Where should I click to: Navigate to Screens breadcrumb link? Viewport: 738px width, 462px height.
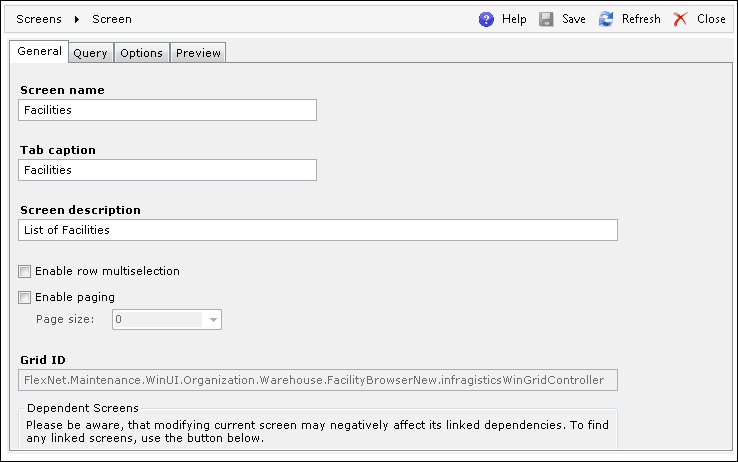pos(39,19)
